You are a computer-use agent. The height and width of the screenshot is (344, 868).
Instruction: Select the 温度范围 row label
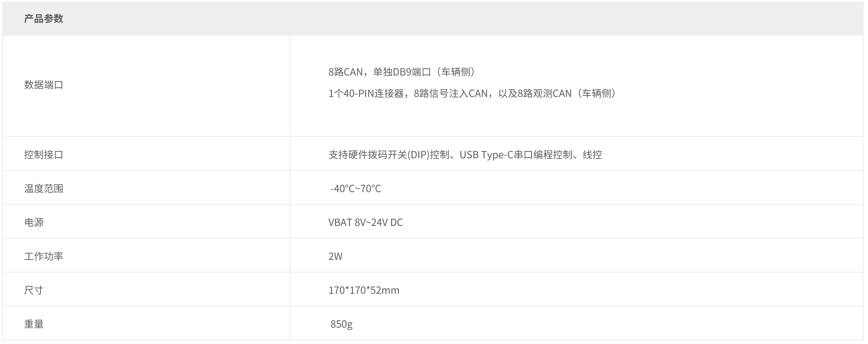tap(43, 189)
